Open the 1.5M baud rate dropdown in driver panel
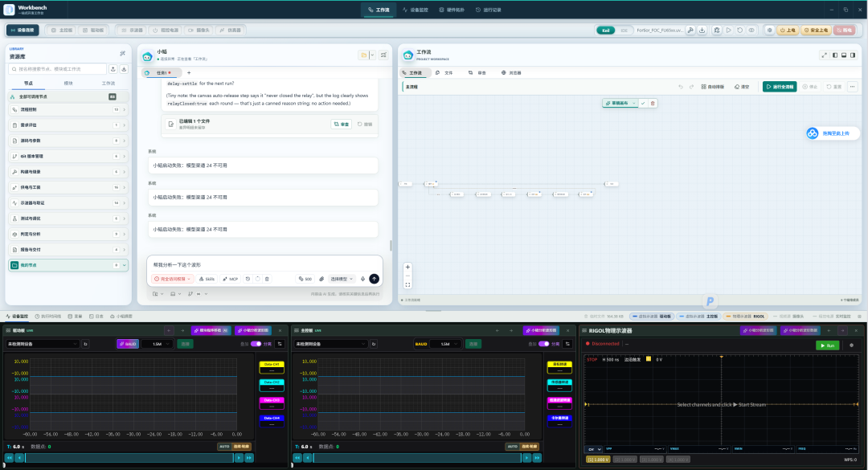The image size is (868, 470). point(159,345)
